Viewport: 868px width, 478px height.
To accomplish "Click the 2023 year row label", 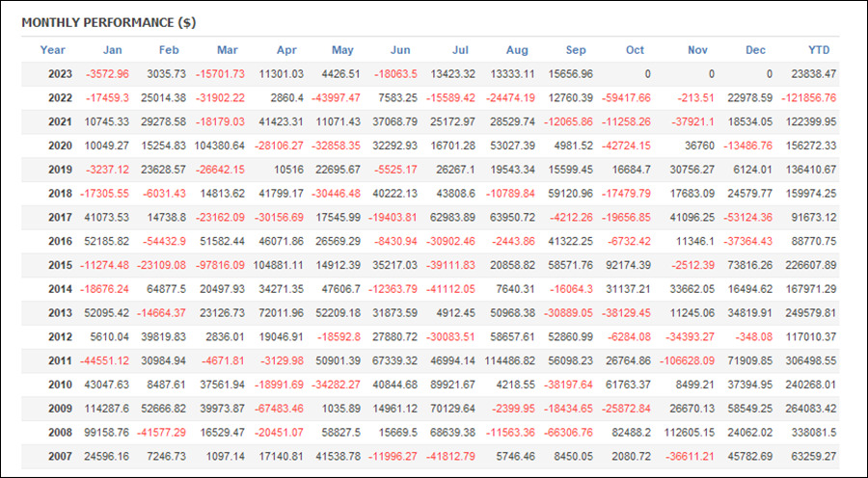I will coord(60,74).
